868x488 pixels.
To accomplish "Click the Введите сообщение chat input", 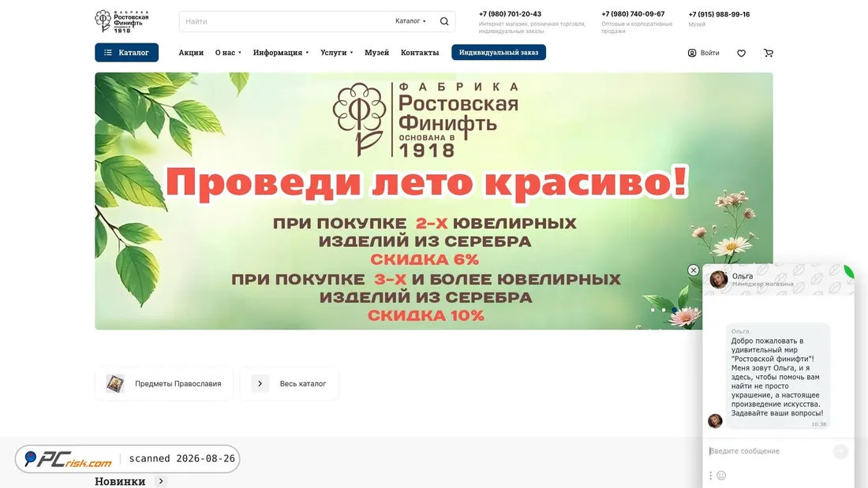I will pyautogui.click(x=769, y=452).
